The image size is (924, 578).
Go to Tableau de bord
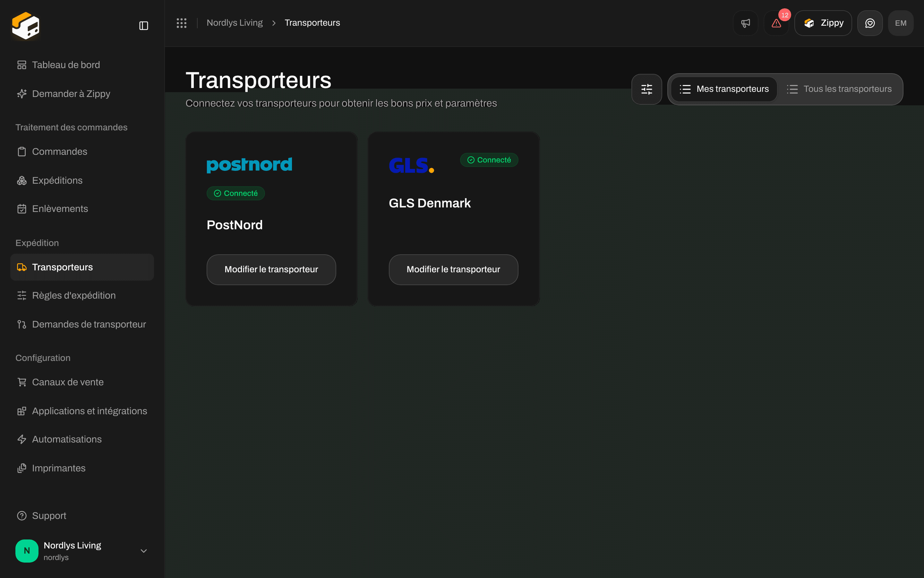pyautogui.click(x=82, y=65)
